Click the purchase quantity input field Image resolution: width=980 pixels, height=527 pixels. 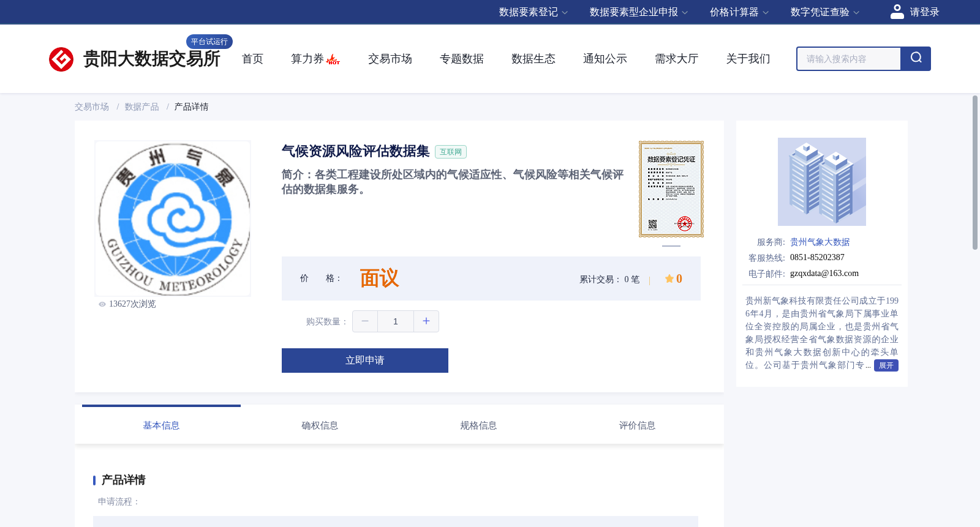(x=396, y=321)
